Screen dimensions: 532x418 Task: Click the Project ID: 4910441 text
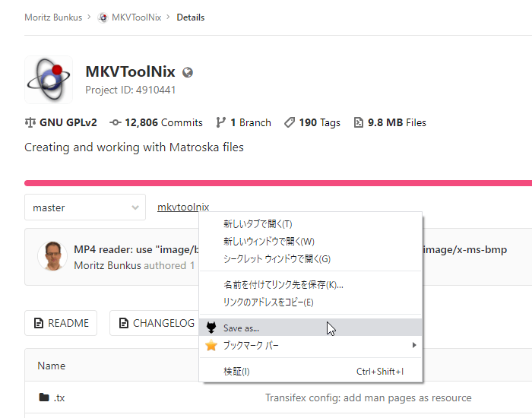click(x=131, y=90)
